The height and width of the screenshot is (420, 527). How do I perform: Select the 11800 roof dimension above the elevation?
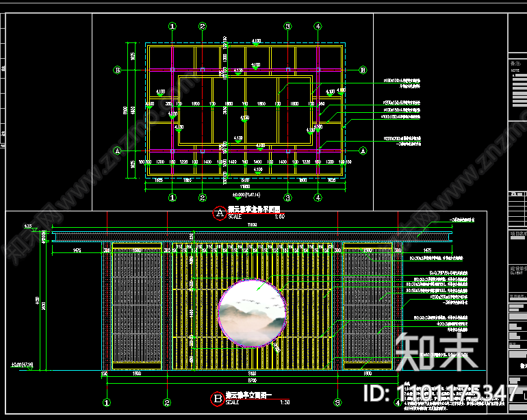pyautogui.click(x=252, y=225)
